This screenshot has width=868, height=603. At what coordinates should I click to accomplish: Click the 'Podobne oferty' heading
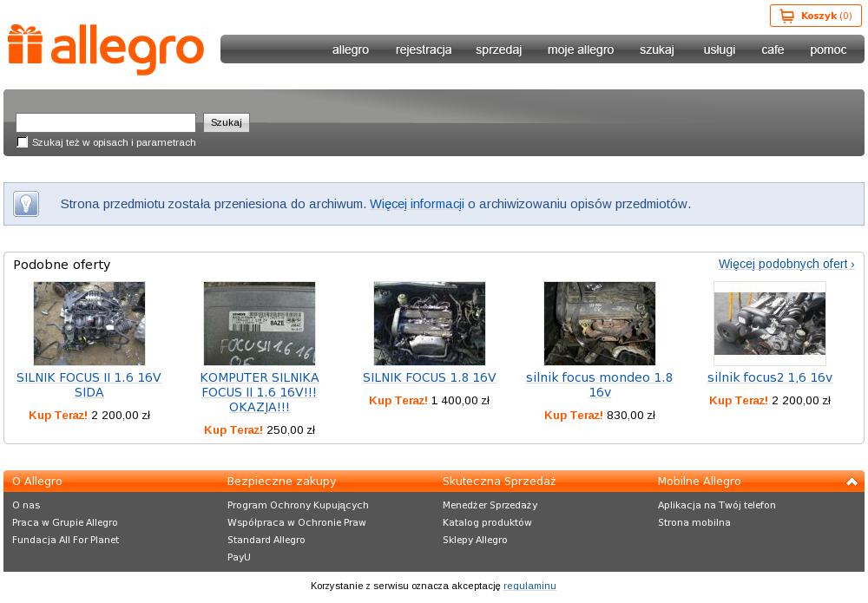(x=62, y=265)
